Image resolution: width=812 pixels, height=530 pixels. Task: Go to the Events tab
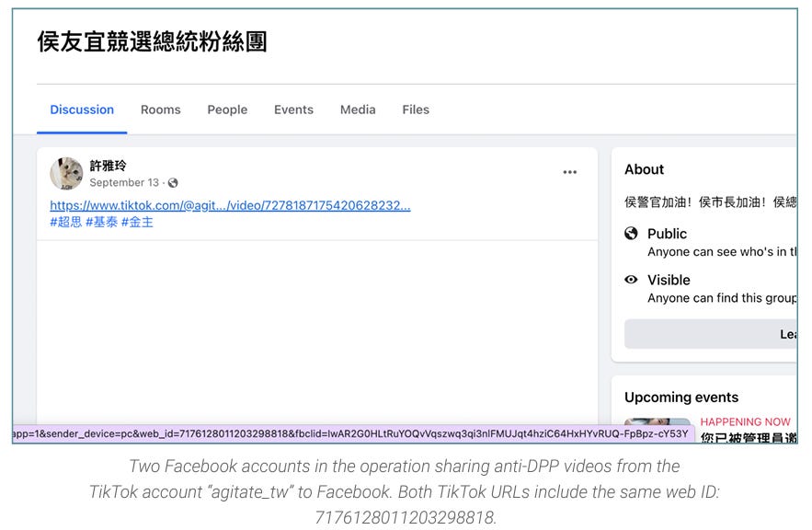pos(293,109)
